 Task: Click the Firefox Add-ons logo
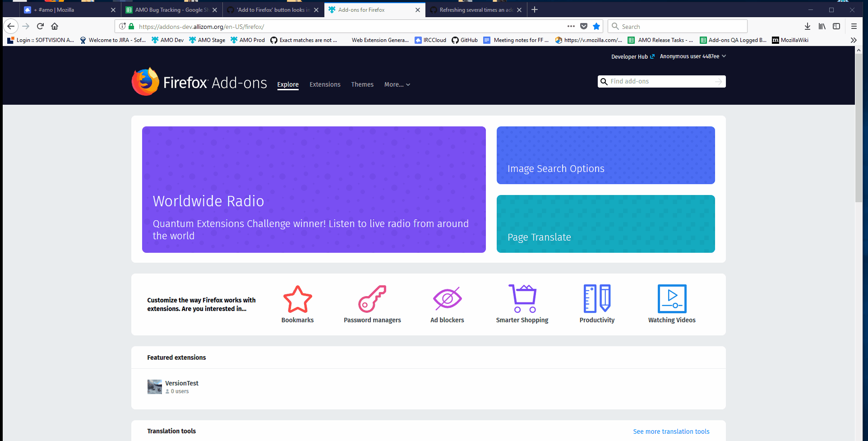tap(199, 82)
